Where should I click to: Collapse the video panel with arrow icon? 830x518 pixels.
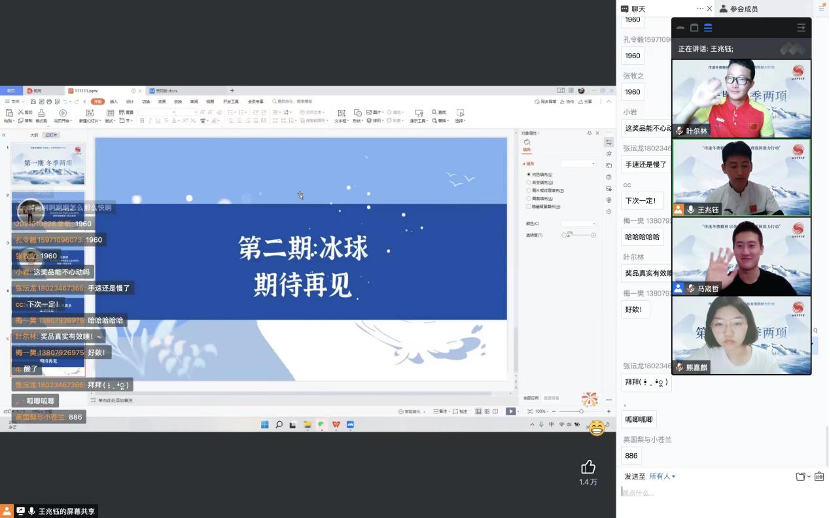(x=800, y=28)
